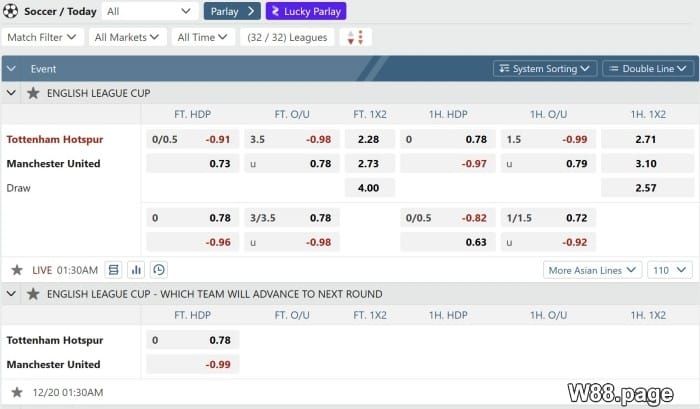Pick 1H under odds -0.92

548,242
